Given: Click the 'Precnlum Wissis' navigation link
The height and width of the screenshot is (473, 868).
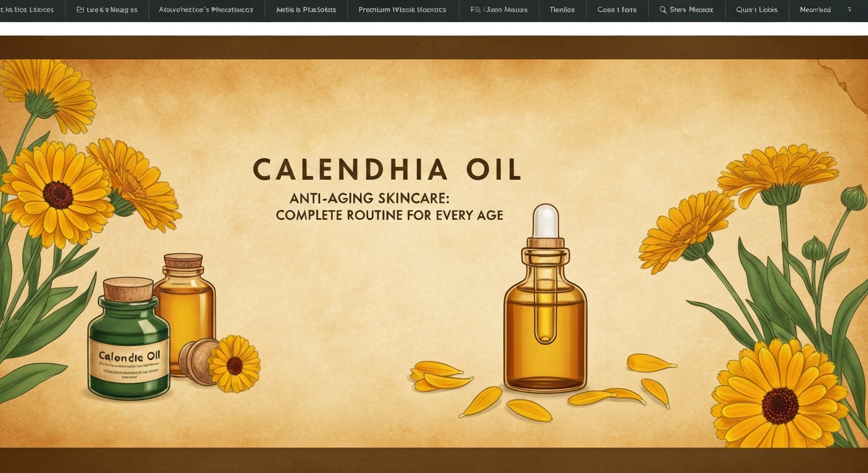Looking at the screenshot, I should (402, 10).
